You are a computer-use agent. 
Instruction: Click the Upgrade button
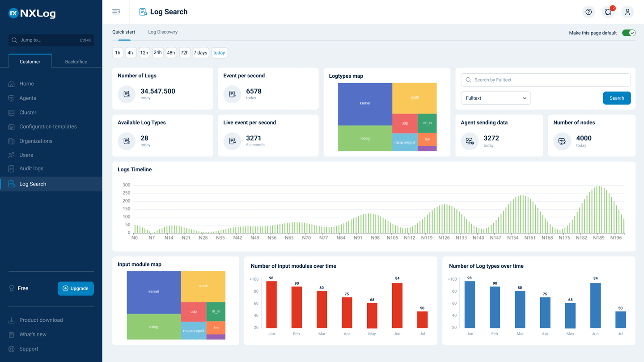pos(76,289)
